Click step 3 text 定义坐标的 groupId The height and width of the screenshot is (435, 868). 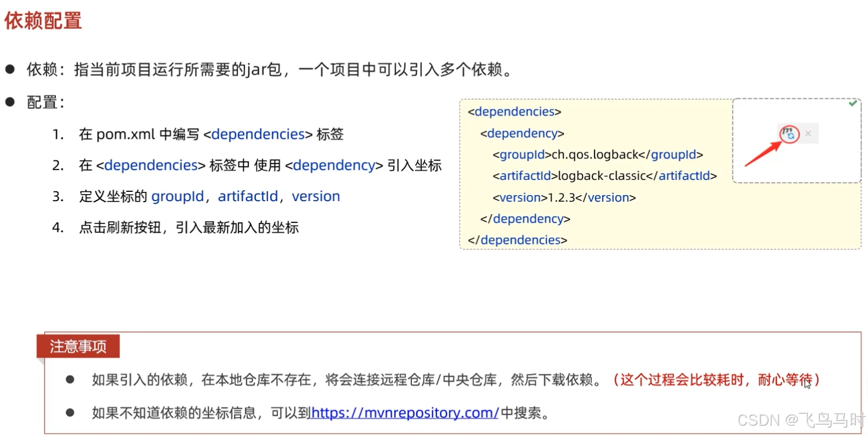pos(209,196)
